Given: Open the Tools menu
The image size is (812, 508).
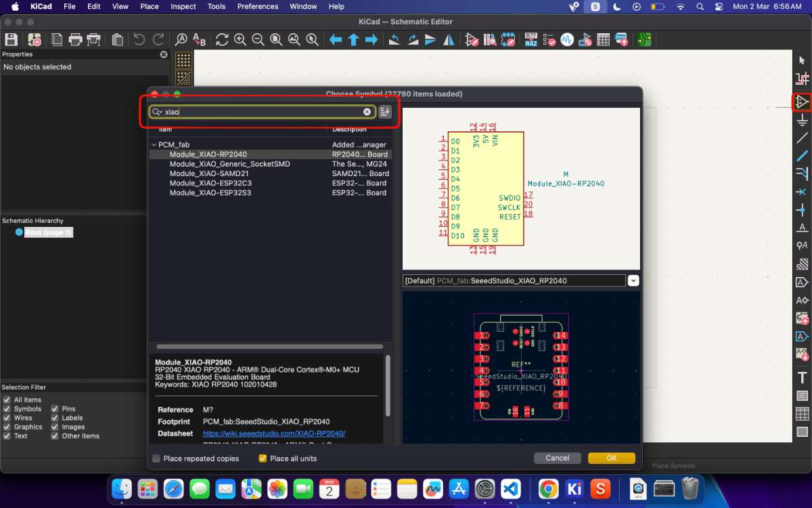Looking at the screenshot, I should [x=217, y=6].
